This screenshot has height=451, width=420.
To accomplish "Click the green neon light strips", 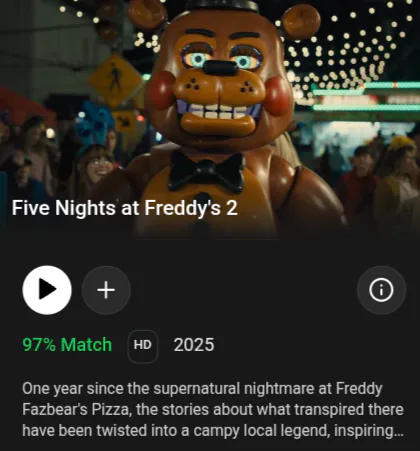I will 366,97.
